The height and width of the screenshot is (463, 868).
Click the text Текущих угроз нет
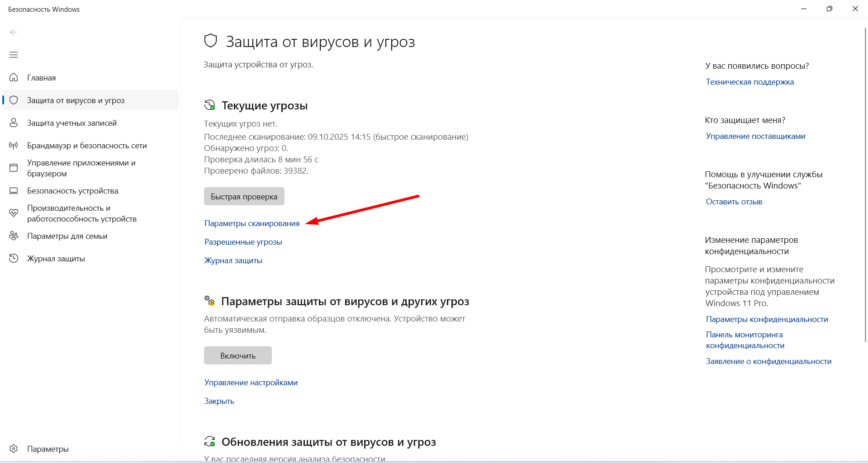tap(241, 123)
